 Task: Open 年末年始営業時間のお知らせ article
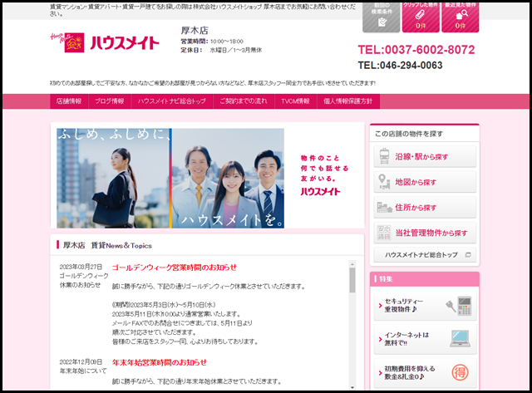[159, 362]
